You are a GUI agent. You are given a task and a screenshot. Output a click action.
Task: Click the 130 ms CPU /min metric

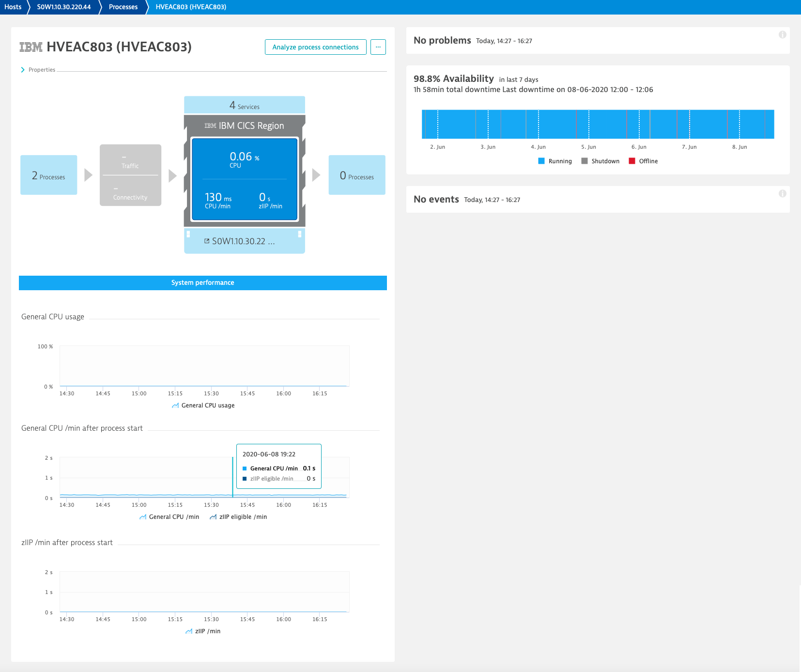point(218,200)
